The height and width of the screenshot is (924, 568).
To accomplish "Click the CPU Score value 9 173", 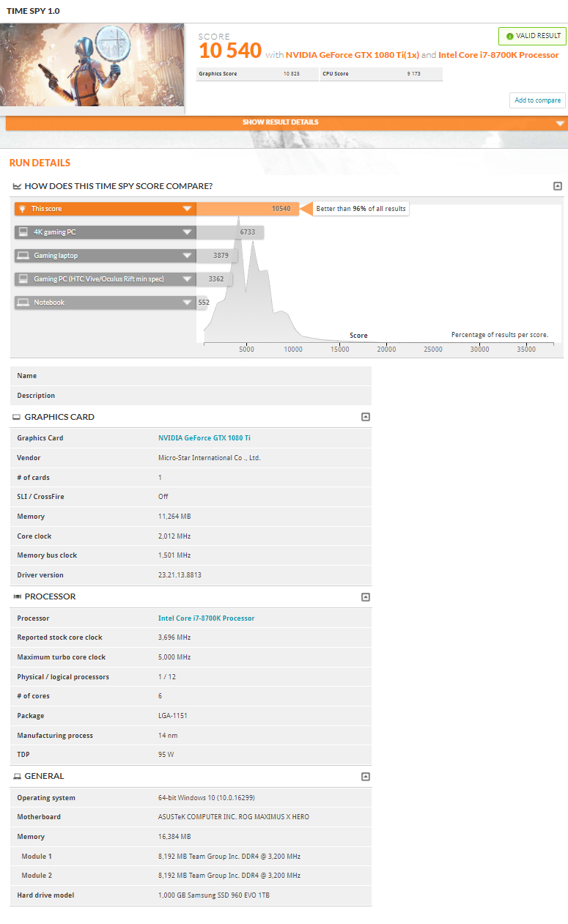I will tap(414, 74).
